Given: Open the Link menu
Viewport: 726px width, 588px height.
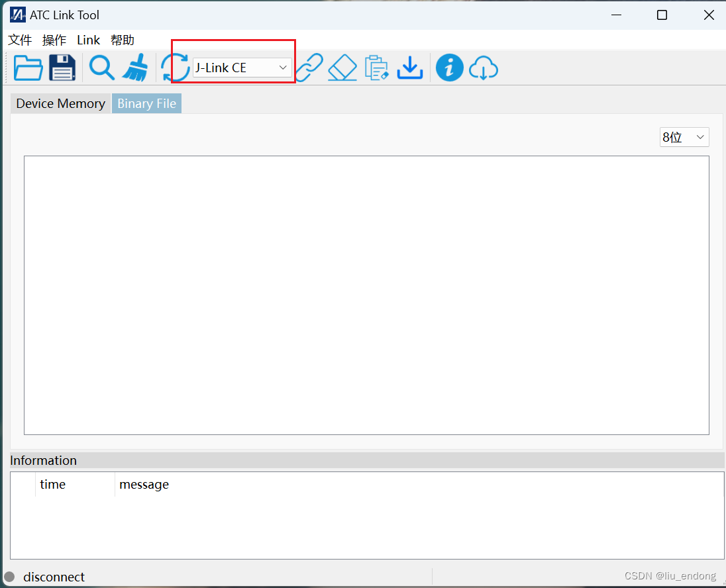Looking at the screenshot, I should tap(88, 40).
